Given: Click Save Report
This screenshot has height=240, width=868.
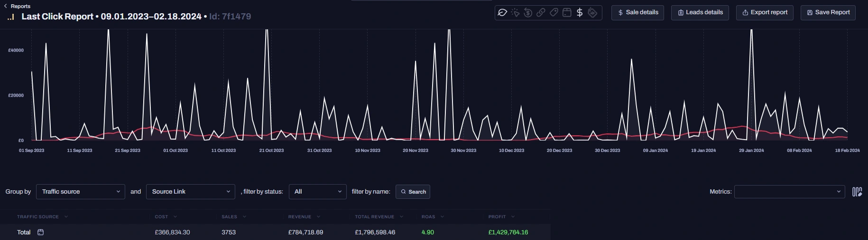Looking at the screenshot, I should point(828,12).
